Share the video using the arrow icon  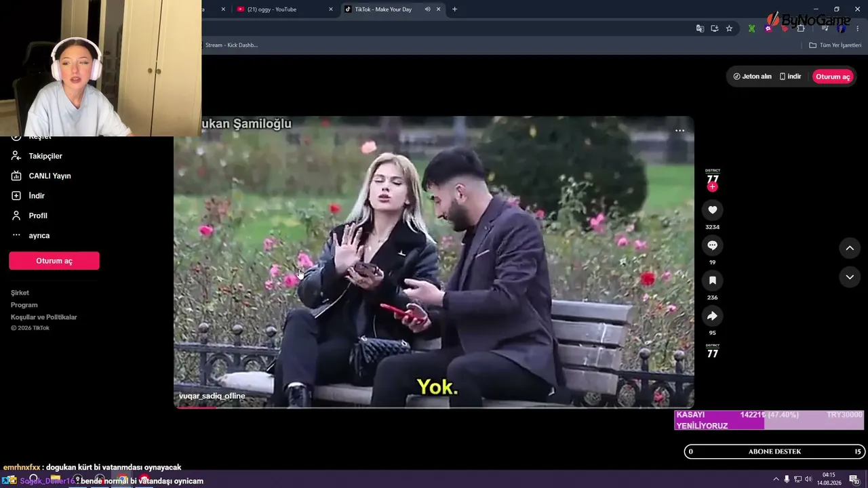pyautogui.click(x=712, y=316)
